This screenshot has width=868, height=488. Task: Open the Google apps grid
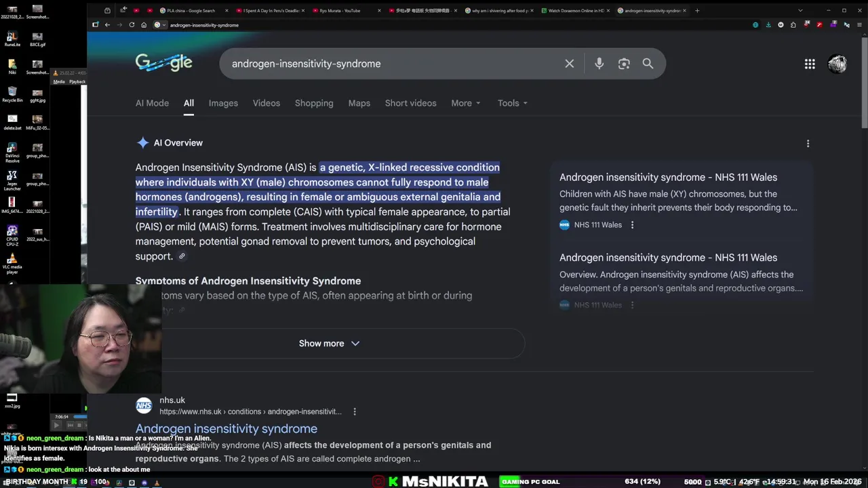coord(810,64)
